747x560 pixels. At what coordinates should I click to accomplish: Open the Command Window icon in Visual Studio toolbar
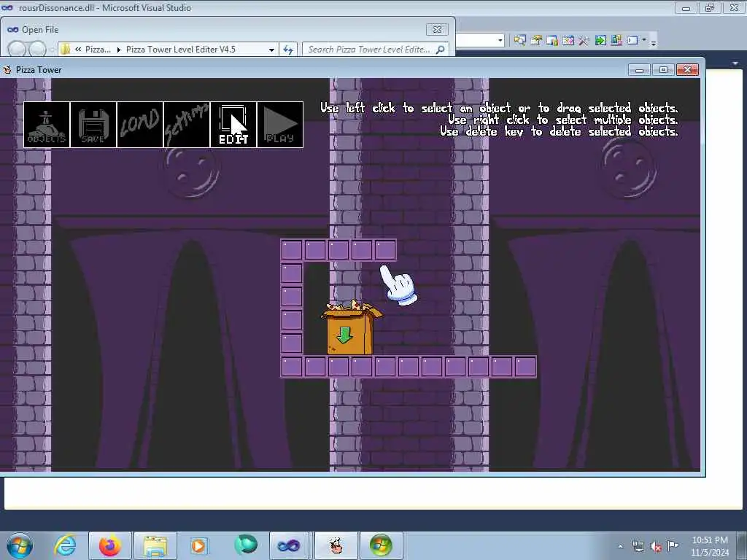click(x=632, y=41)
